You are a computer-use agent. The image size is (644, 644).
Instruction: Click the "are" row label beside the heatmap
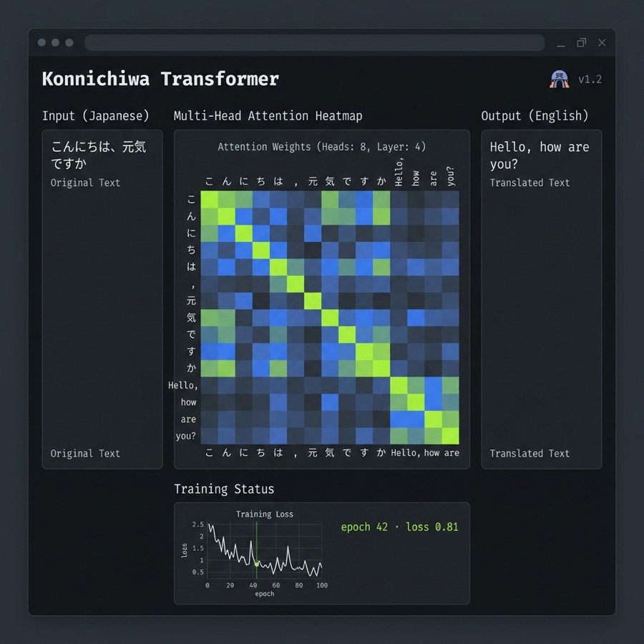pyautogui.click(x=188, y=419)
